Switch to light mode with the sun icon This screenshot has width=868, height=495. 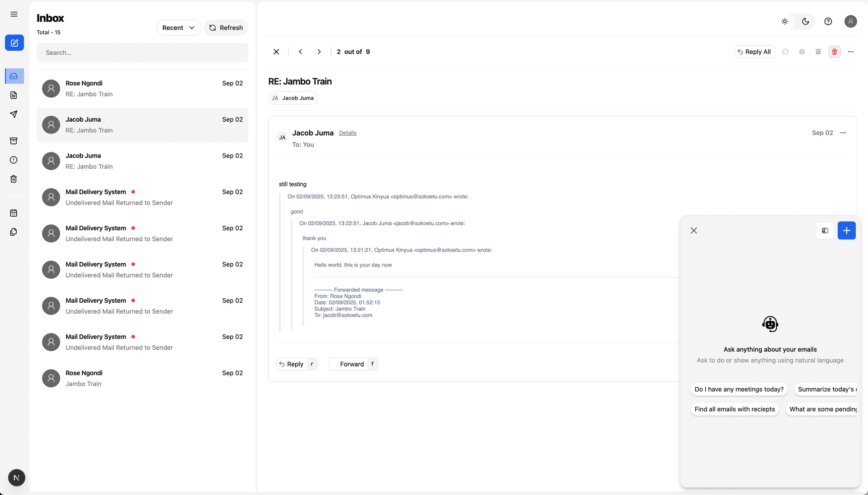point(784,21)
